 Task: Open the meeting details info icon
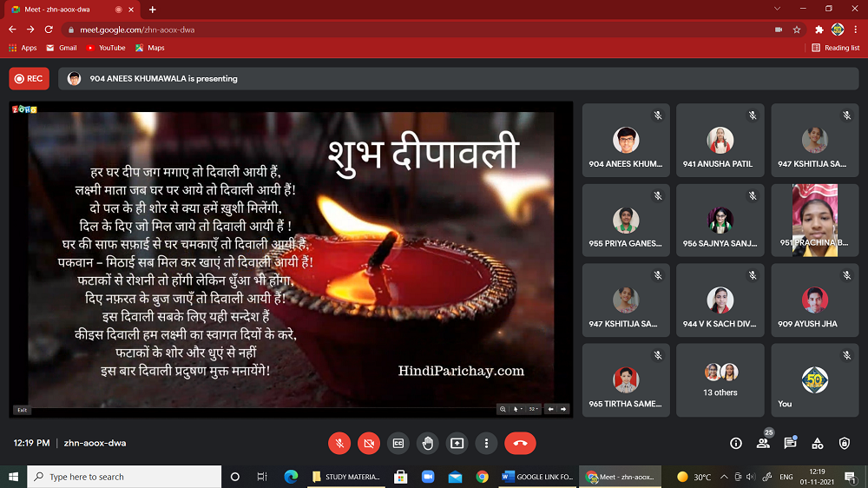(x=736, y=443)
